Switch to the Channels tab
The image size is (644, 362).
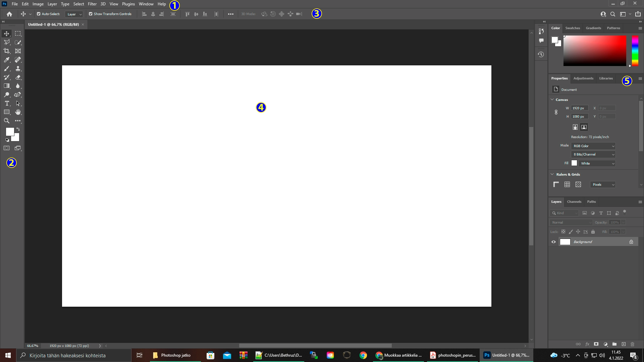(574, 201)
